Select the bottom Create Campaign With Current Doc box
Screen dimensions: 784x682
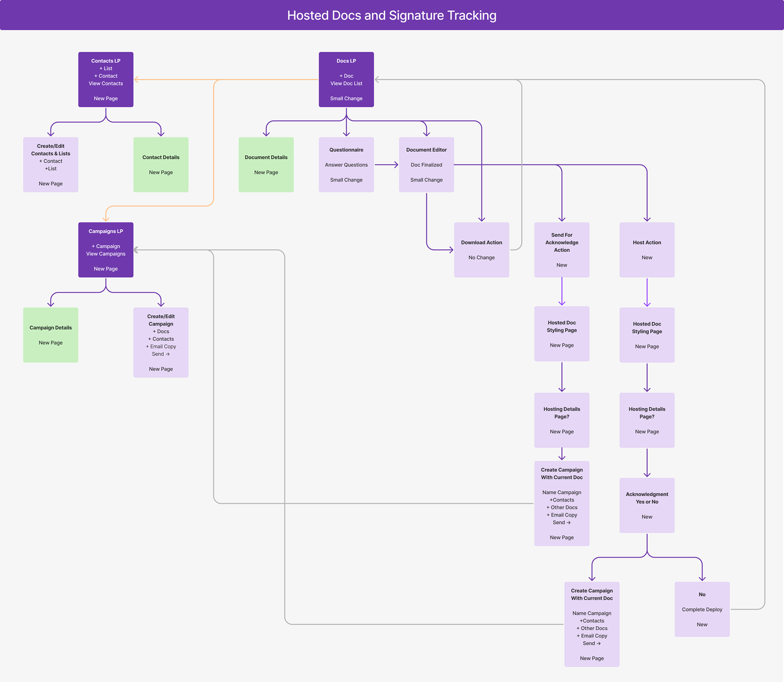click(592, 624)
